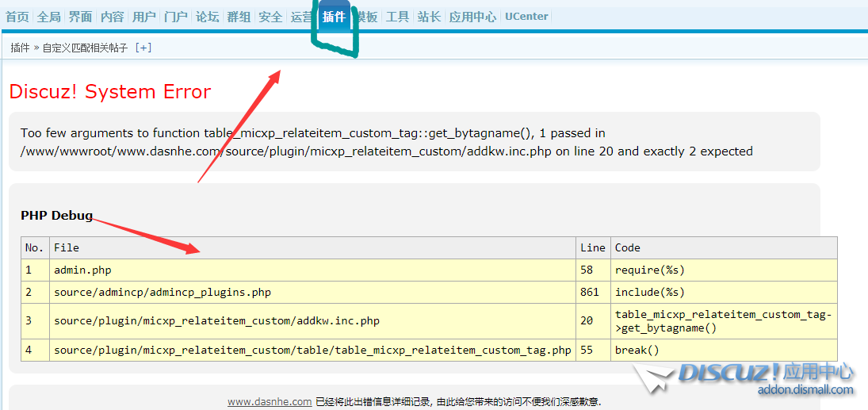Switch to the 界面 tab
The height and width of the screenshot is (410, 868).
[x=80, y=17]
